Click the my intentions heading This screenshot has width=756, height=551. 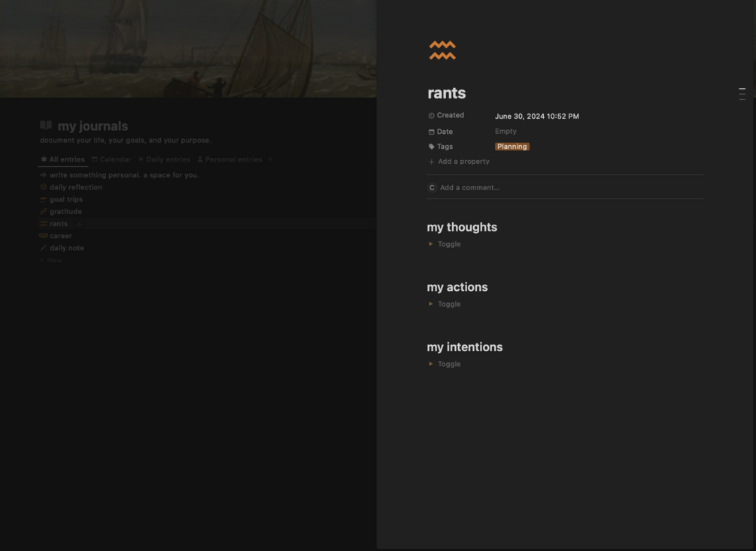465,347
